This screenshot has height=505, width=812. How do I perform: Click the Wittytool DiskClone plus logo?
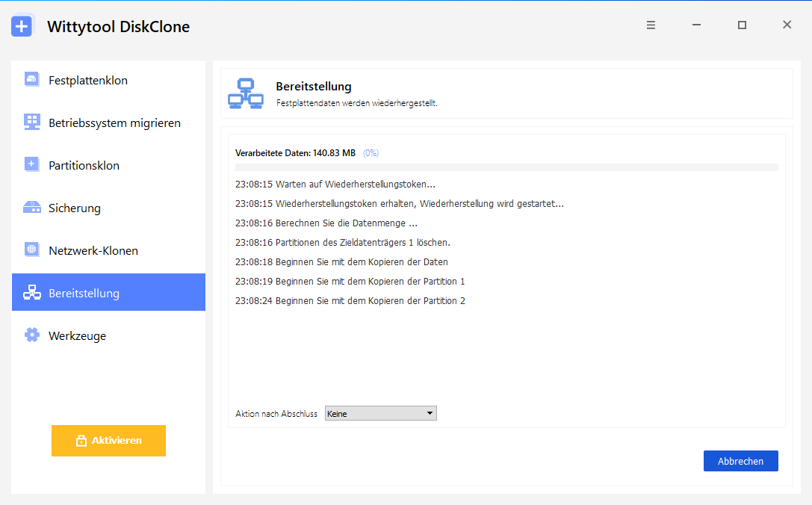coord(22,26)
